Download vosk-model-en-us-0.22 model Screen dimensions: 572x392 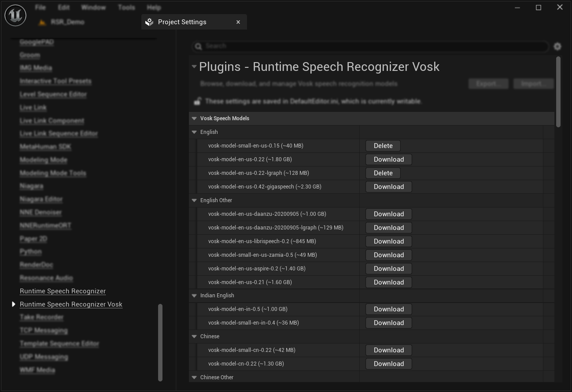[x=389, y=159]
